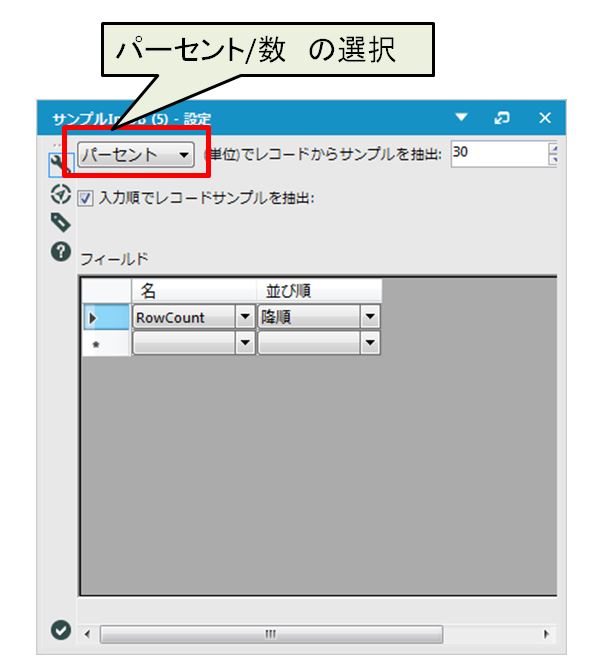Select the RowCount row via its row header

[105, 318]
